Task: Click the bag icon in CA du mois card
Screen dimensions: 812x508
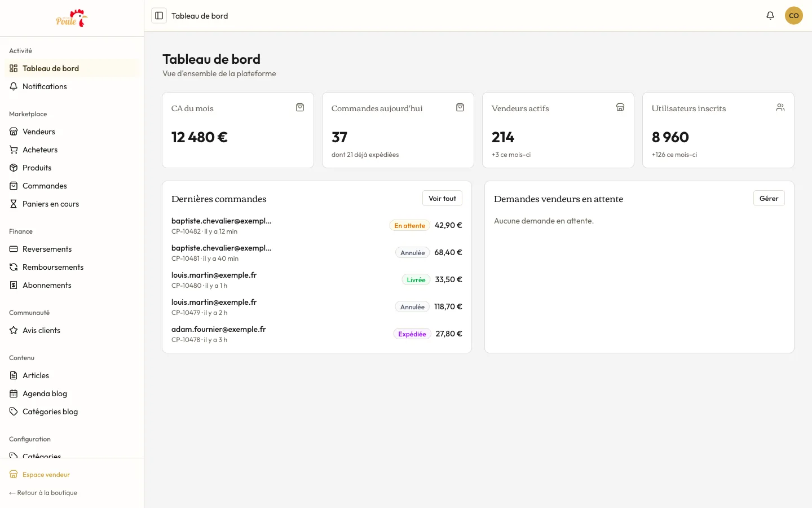Action: click(x=300, y=107)
